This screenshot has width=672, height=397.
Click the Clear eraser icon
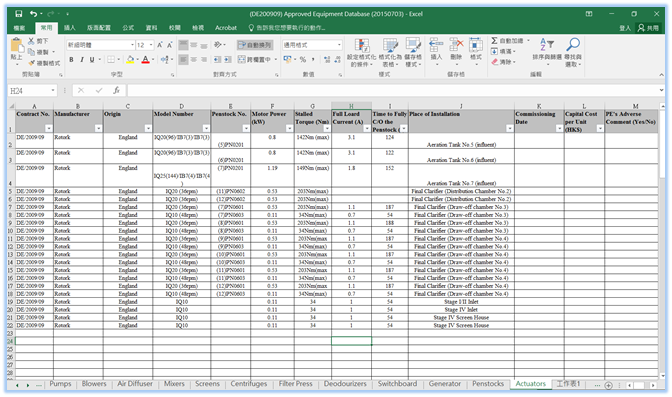pyautogui.click(x=495, y=62)
